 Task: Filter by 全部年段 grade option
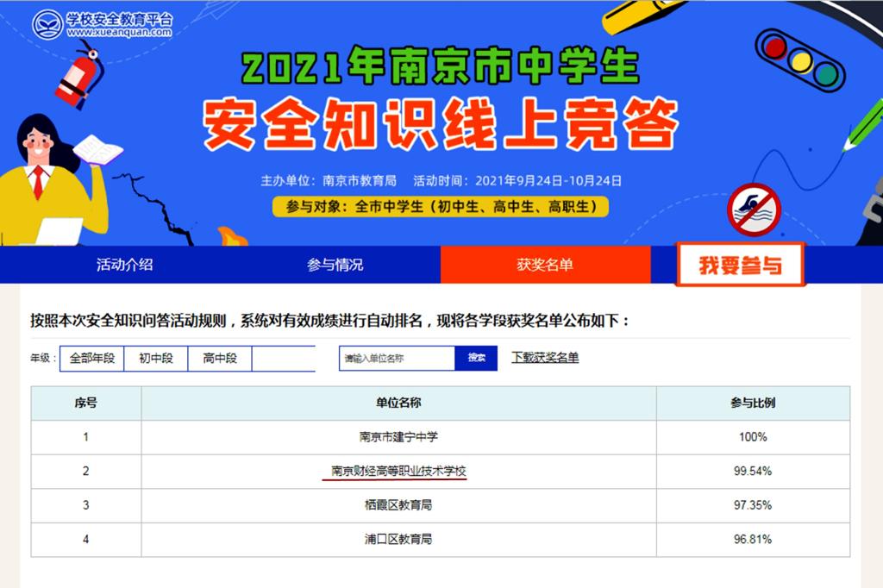[x=92, y=358]
